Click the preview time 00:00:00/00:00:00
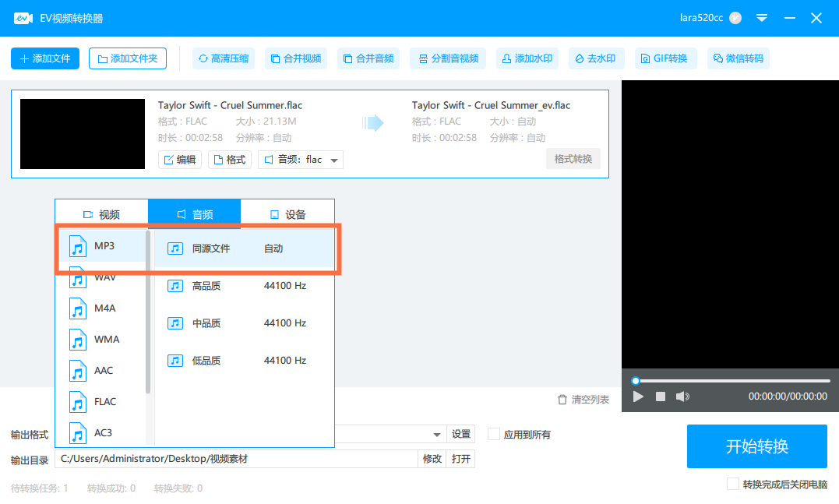 pos(788,397)
